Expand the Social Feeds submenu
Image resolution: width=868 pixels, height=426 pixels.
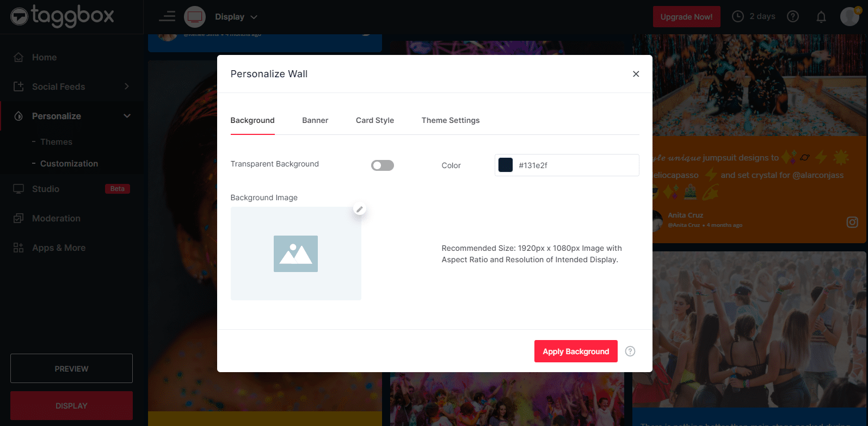127,87
